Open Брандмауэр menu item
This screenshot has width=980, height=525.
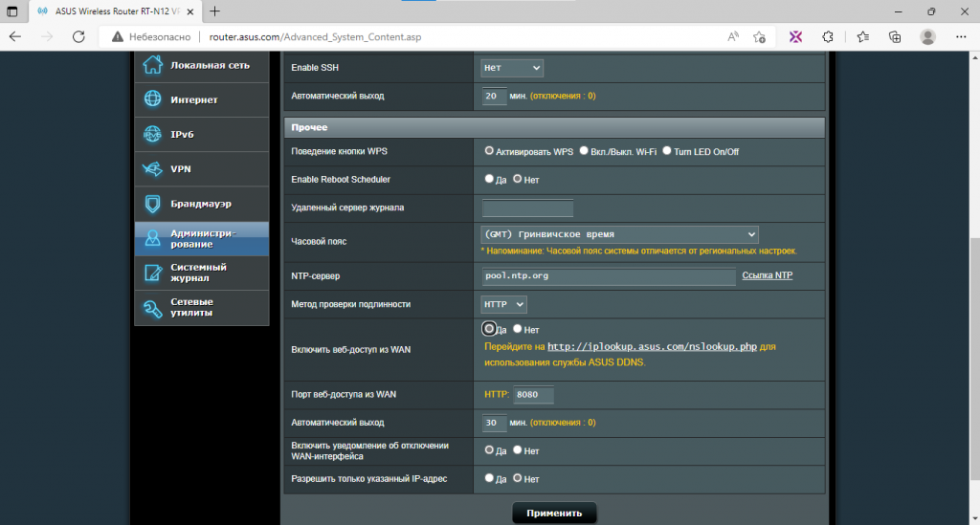(202, 204)
